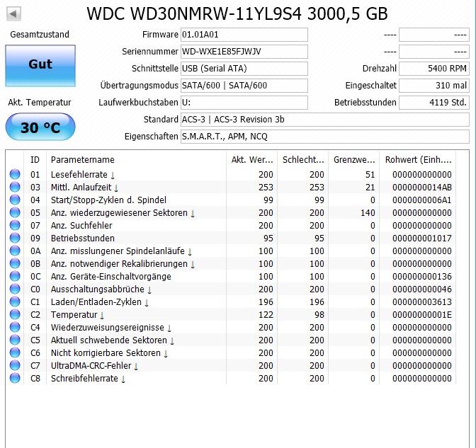The height and width of the screenshot is (448, 476).
Task: Click the Akt. Wer... column header
Action: 251,159
